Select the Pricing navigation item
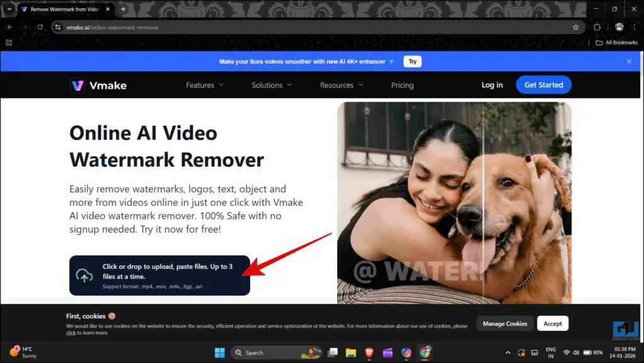 click(402, 85)
